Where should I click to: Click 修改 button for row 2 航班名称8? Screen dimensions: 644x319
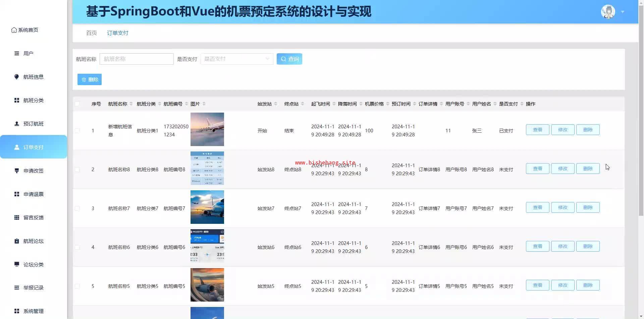(x=562, y=169)
